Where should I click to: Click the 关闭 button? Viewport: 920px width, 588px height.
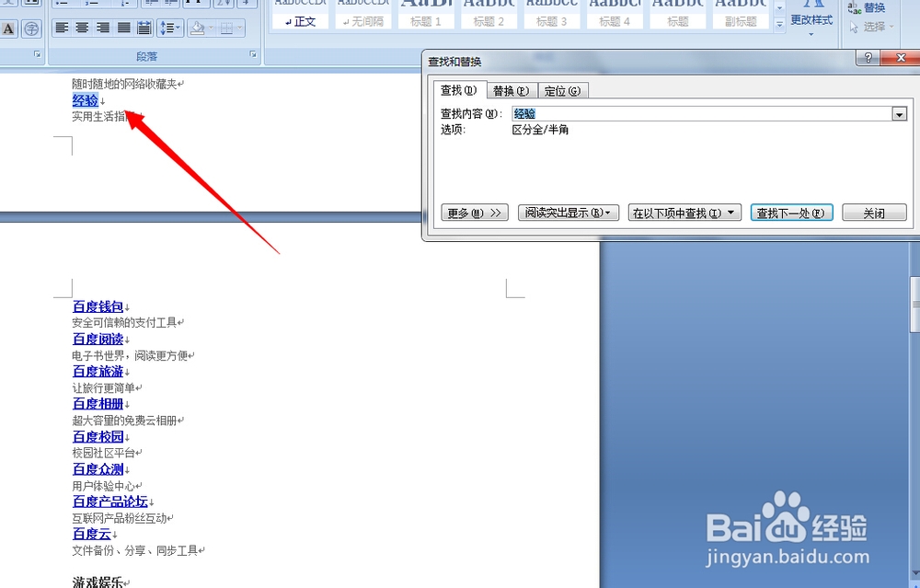coord(874,213)
